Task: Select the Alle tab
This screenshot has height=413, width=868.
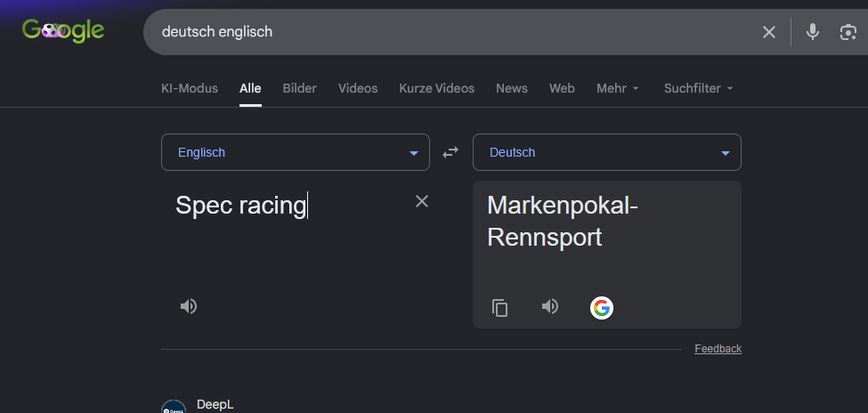Action: tap(250, 89)
